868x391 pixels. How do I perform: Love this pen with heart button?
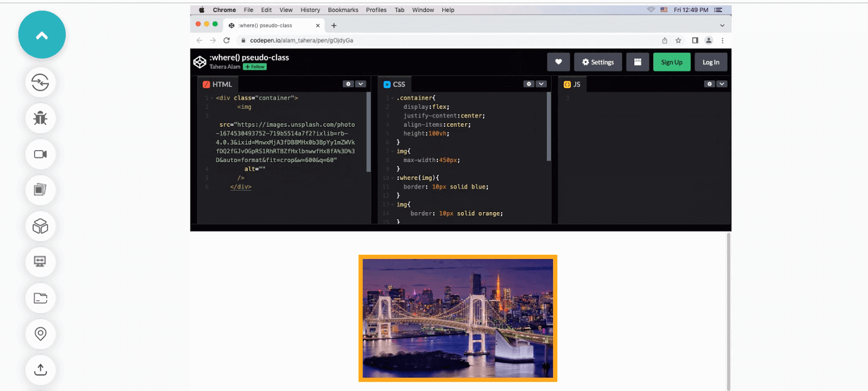[558, 62]
